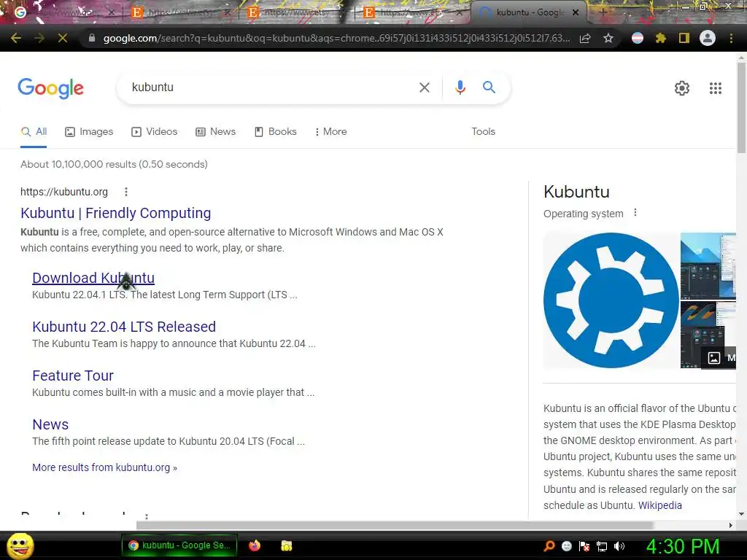Screen dimensions: 747x560
Task: Open the network tray icon
Action: (602, 546)
